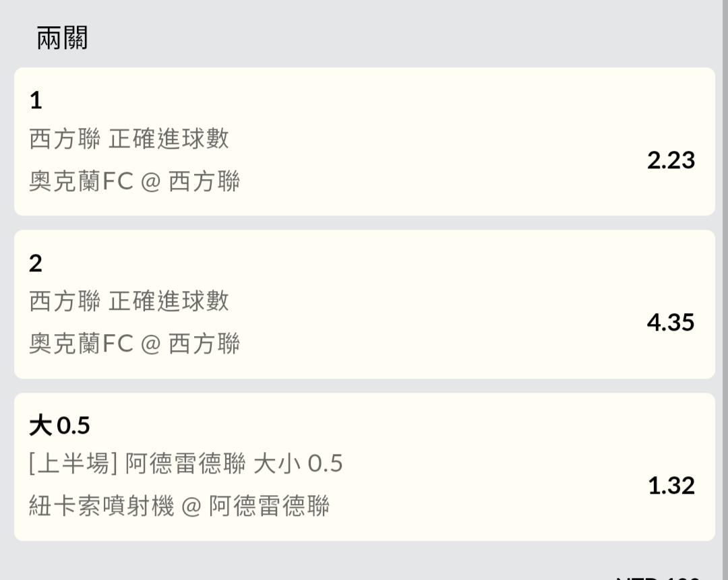Select the goal count "2" selection label
The height and width of the screenshot is (580, 728).
tap(36, 263)
